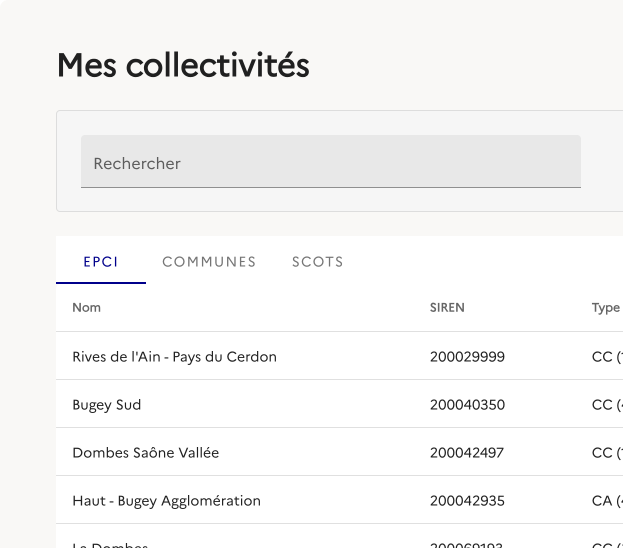The height and width of the screenshot is (548, 623).
Task: Click the Type column header
Action: pos(606,308)
